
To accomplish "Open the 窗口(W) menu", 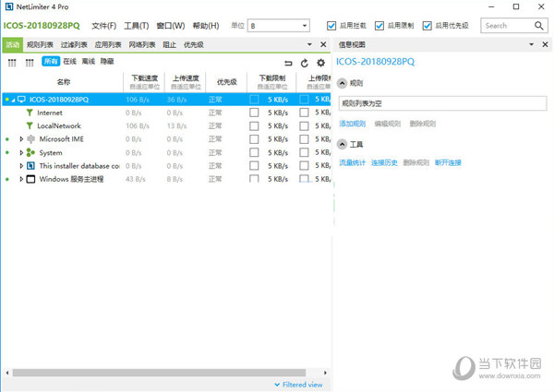I will pyautogui.click(x=171, y=26).
